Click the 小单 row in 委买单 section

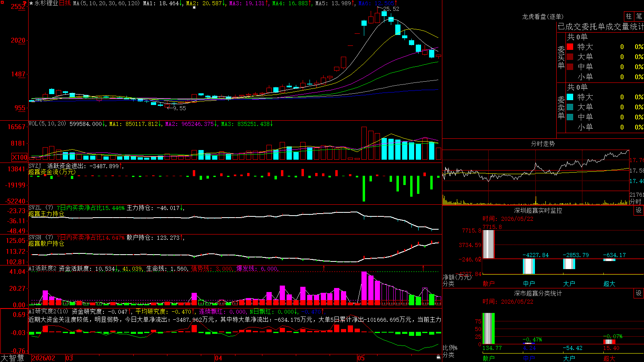coord(605,77)
